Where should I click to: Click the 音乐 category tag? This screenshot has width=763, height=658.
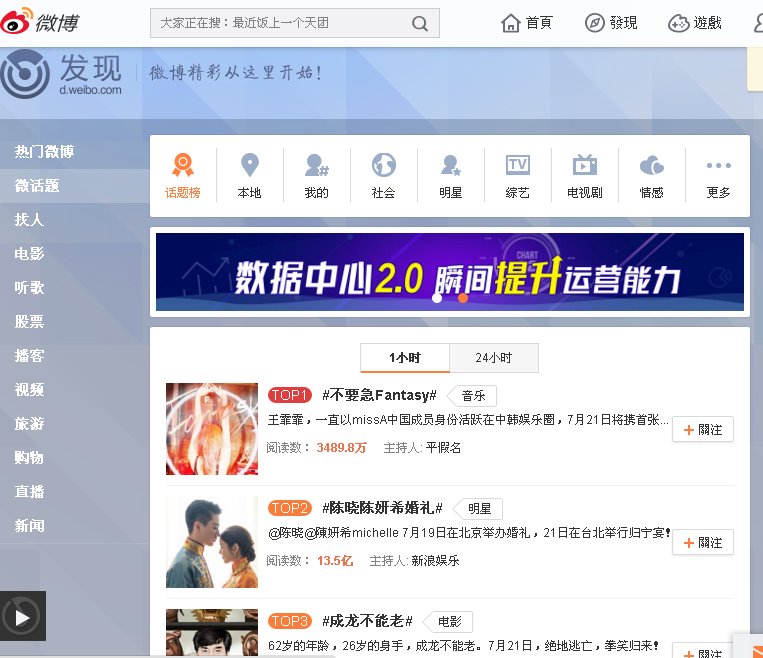click(x=472, y=396)
